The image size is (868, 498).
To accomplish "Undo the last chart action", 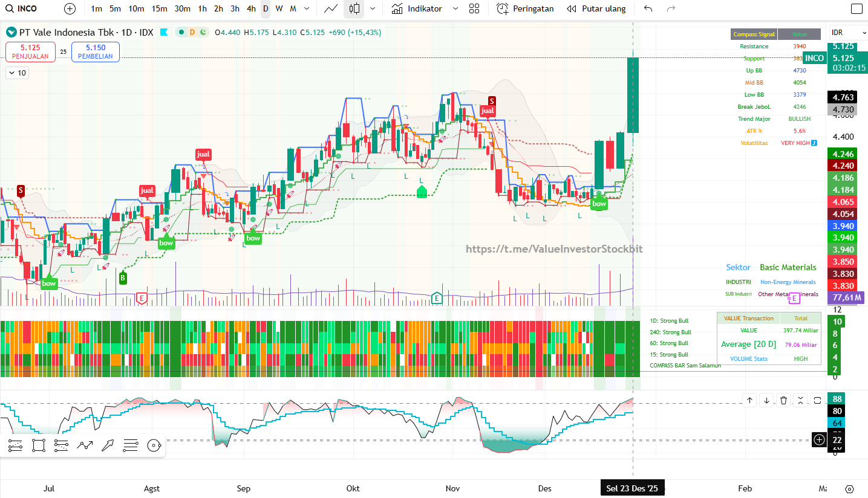I will click(x=648, y=8).
